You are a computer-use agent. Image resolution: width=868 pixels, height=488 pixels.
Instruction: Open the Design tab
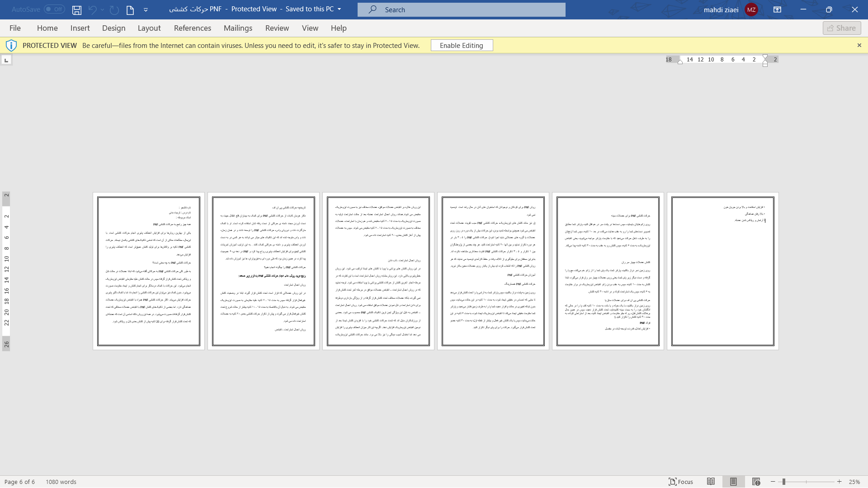[x=114, y=28]
